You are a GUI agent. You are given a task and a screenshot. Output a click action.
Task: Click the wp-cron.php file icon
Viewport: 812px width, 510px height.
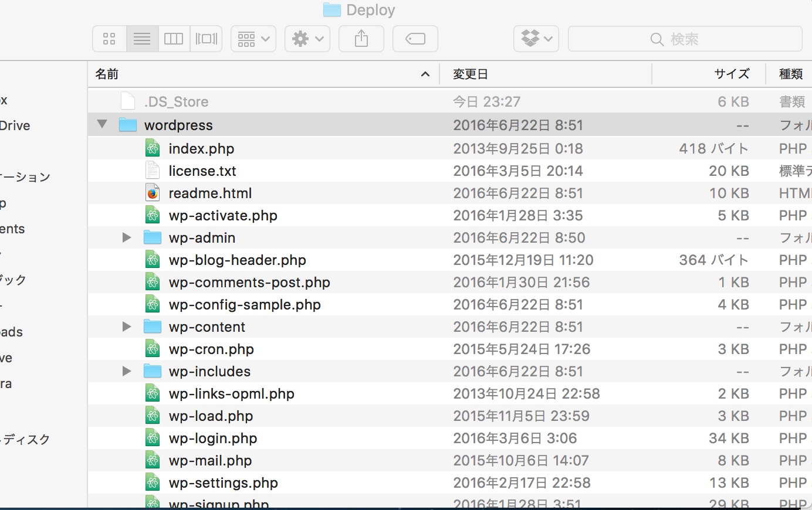153,349
